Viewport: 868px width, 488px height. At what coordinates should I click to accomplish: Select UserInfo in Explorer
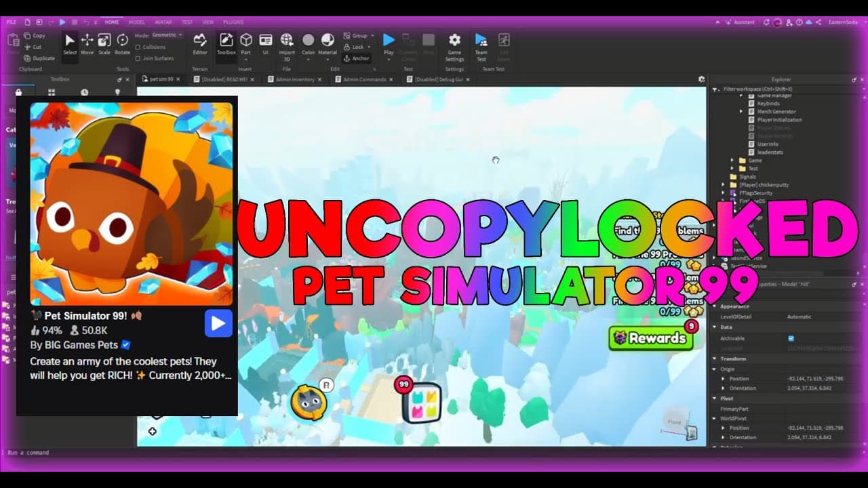[x=768, y=144]
